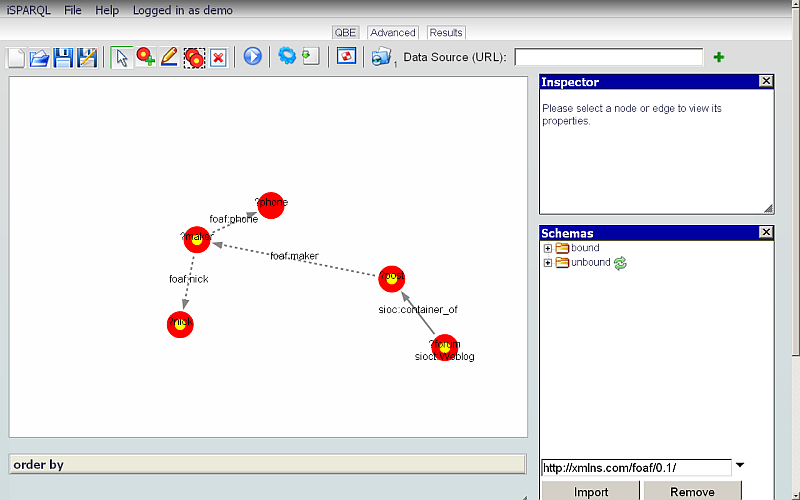The width and height of the screenshot is (800, 500).
Task: Close the Schemas panel
Action: [x=766, y=232]
